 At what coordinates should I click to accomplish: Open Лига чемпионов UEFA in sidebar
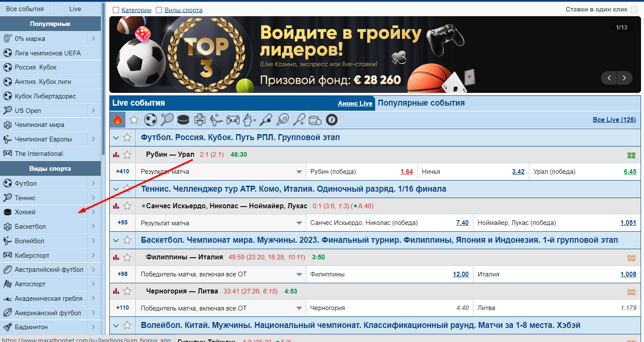50,53
